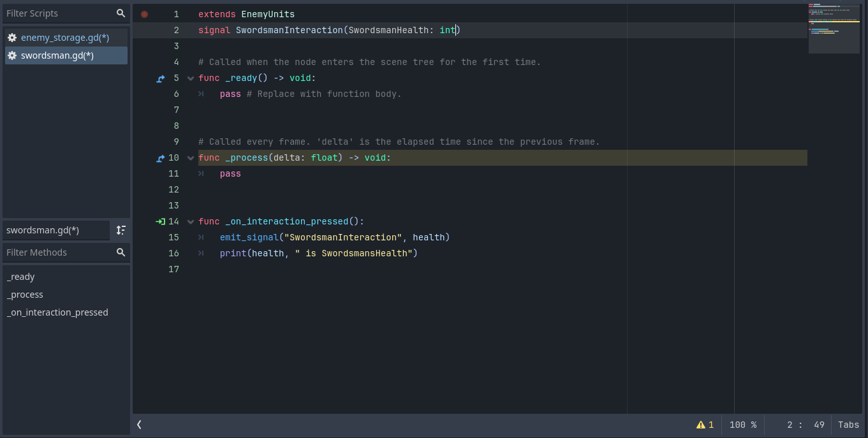Toggle the breakpoint on line 1
868x438 pixels.
tap(144, 14)
